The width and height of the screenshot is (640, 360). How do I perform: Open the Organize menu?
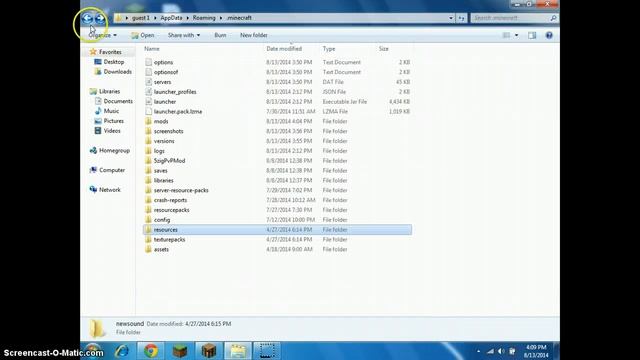[102, 35]
